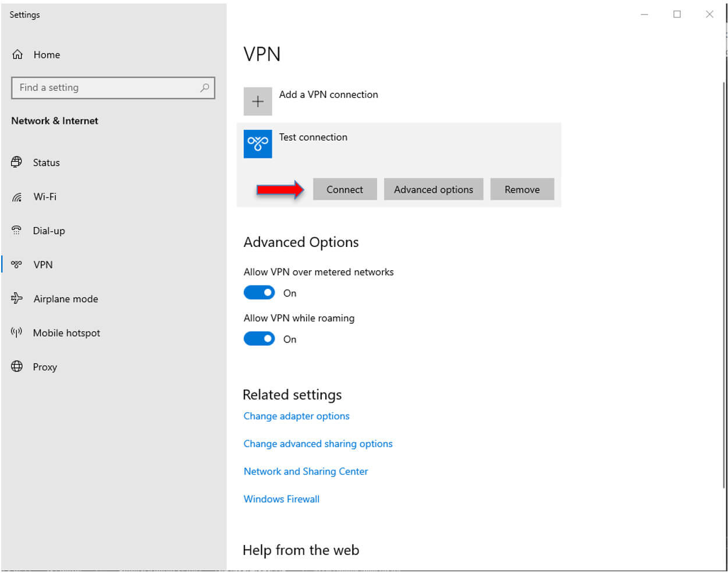728x573 pixels.
Task: Disable Allow VPN over metered networks
Action: pos(259,292)
